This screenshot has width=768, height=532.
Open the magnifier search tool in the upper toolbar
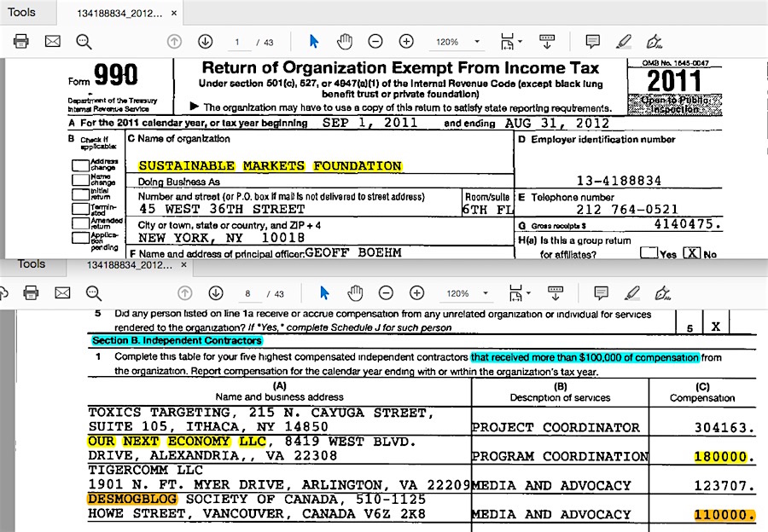click(84, 42)
